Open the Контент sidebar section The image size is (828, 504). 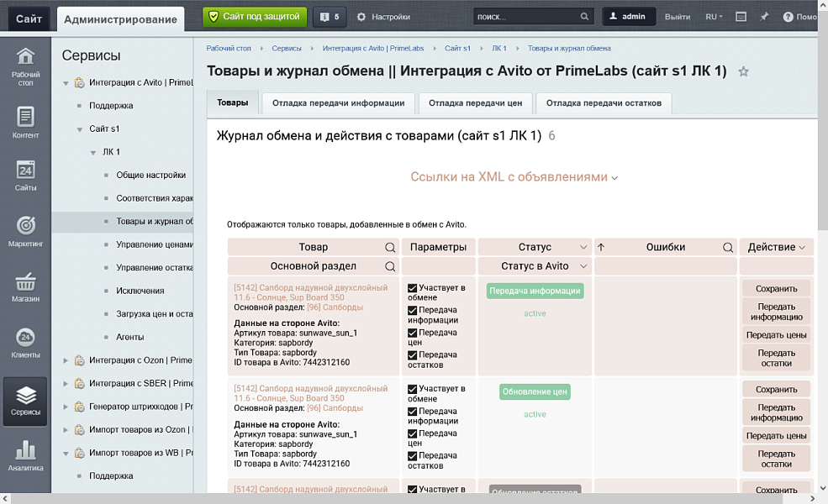coord(25,122)
